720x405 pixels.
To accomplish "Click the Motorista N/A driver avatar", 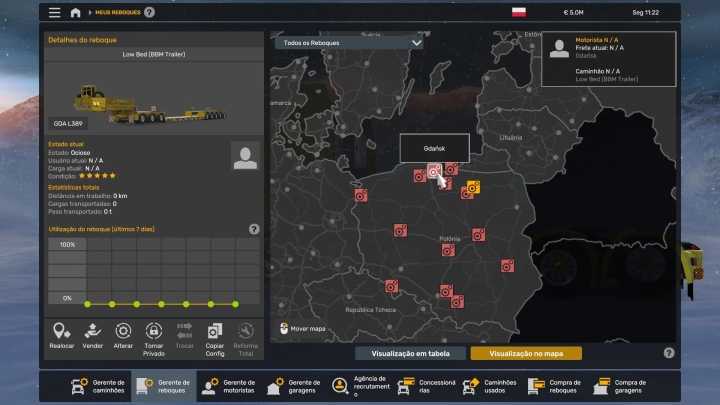I will [559, 48].
